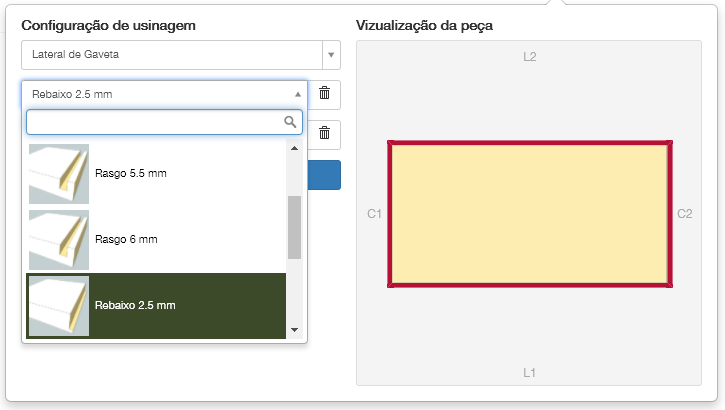Open the Lateral de Gaveta dropdown arrow
This screenshot has width=725, height=410.
331,55
